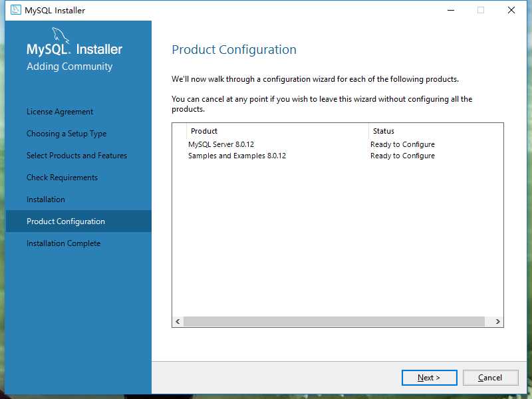Click the right scroll arrow of product list
The height and width of the screenshot is (399, 532).
tap(497, 321)
